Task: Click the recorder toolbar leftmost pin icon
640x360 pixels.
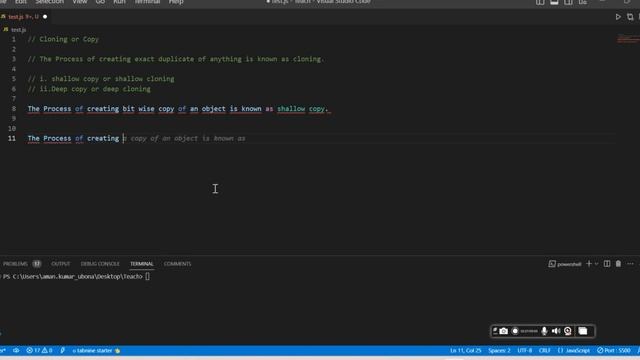Action: pos(495,331)
